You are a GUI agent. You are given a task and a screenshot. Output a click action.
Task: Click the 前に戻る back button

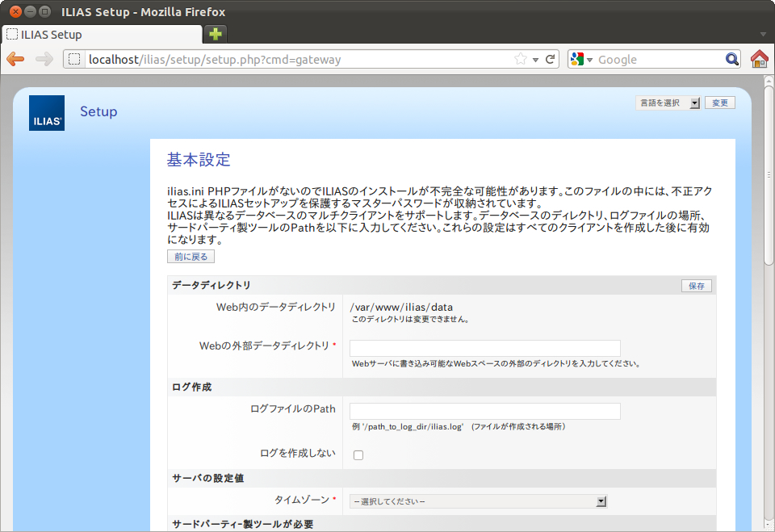191,257
